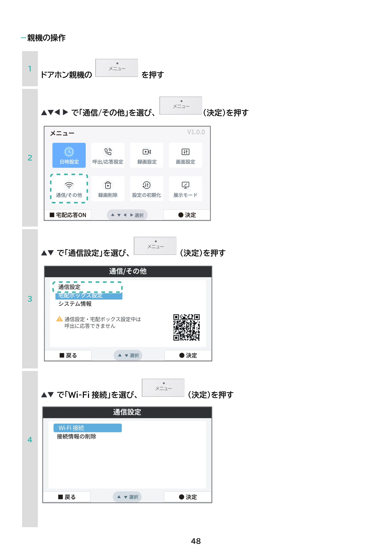This screenshot has height=555, width=392.
Task: Click the 親機の操作 heading
Action: [46, 38]
